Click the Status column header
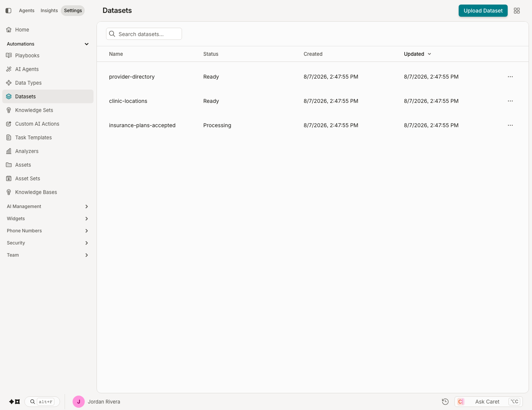The image size is (532, 410). [211, 54]
